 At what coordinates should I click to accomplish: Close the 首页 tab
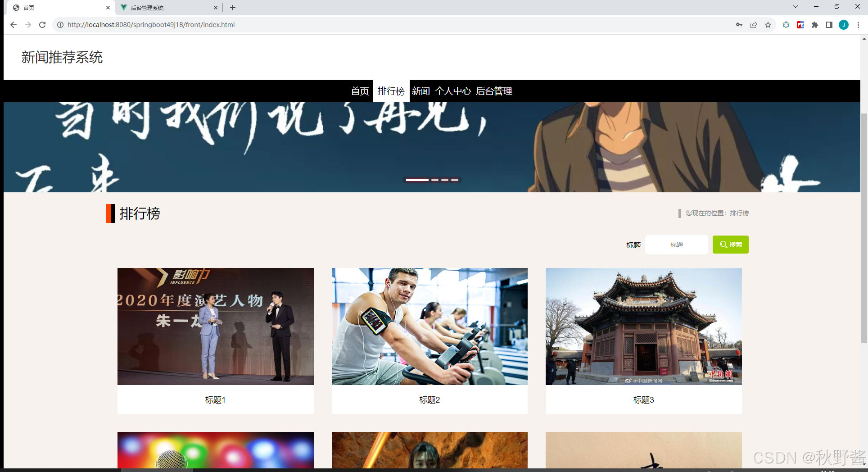click(108, 8)
